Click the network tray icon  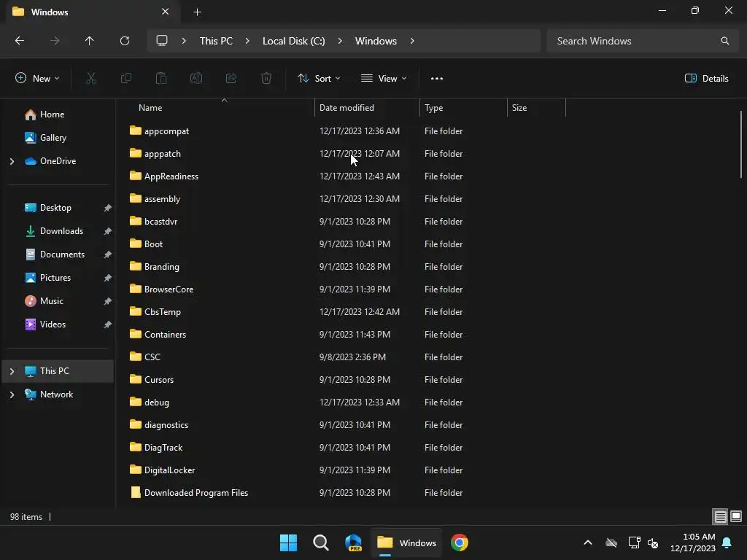click(634, 542)
